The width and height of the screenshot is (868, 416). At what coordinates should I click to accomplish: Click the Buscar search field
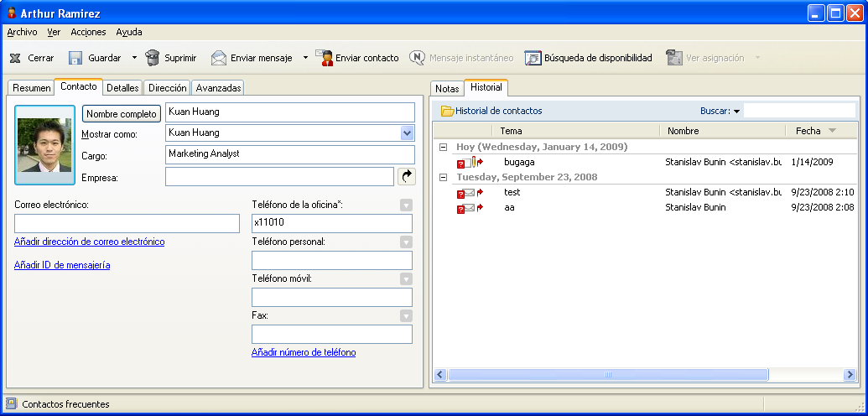pos(800,110)
